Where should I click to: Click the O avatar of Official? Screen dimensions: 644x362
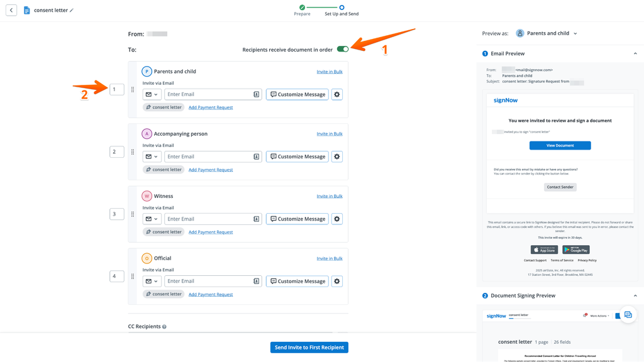coord(147,258)
